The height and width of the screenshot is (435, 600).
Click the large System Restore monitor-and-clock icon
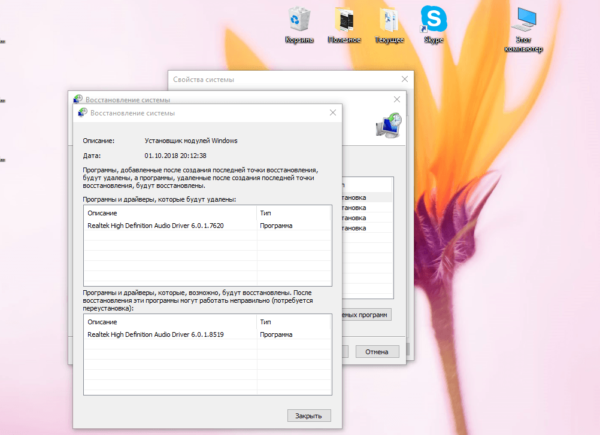pos(388,125)
